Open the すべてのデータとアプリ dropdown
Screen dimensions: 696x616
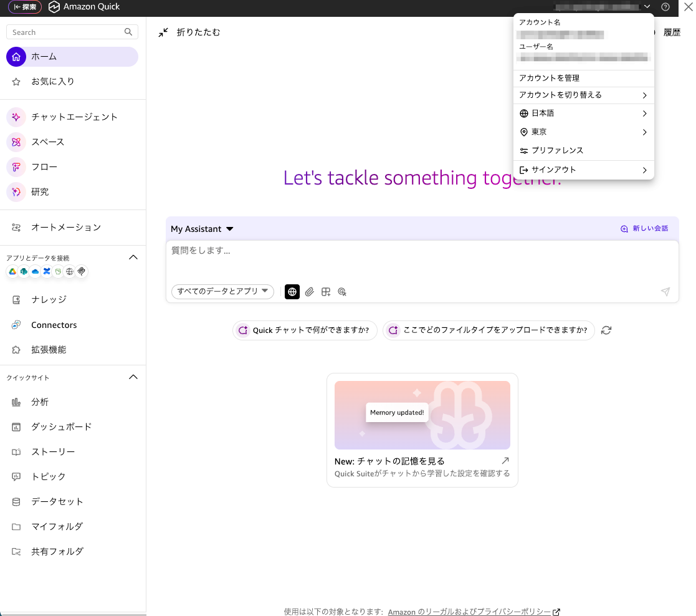tap(222, 292)
